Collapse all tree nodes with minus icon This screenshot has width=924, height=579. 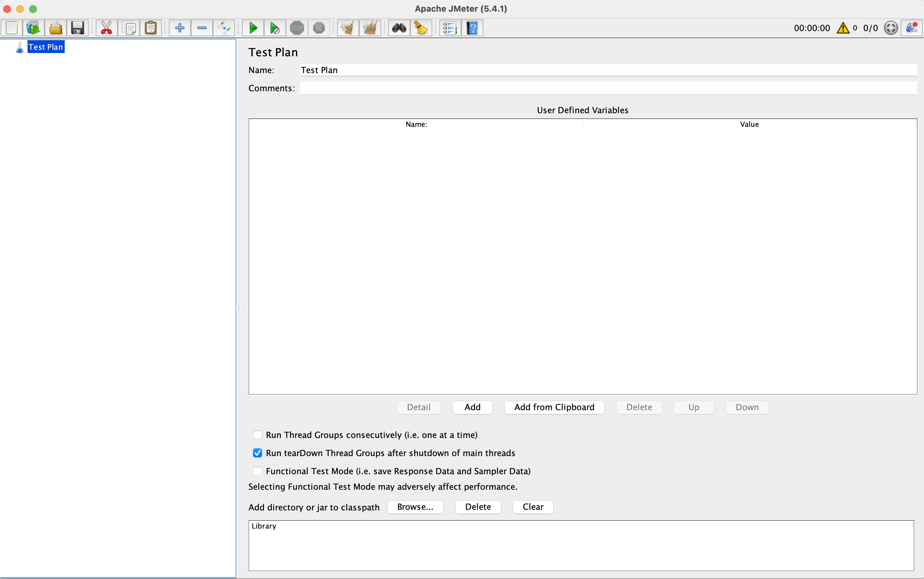pos(202,28)
